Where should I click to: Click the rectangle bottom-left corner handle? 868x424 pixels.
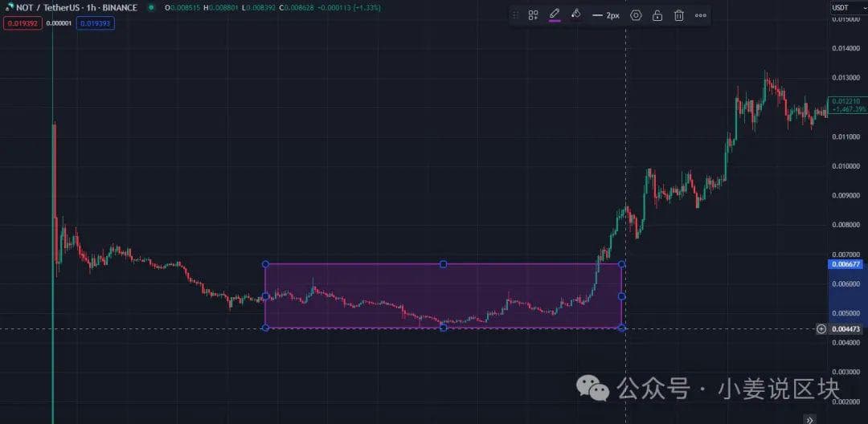(x=265, y=328)
